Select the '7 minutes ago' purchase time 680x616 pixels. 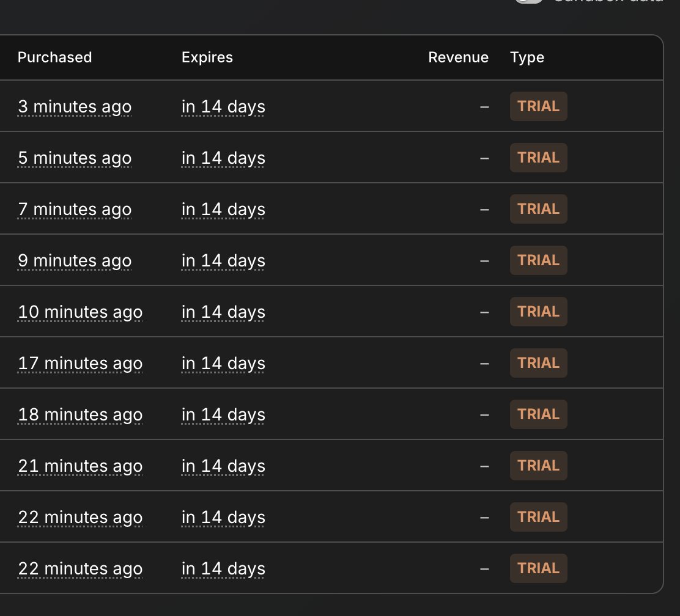75,210
